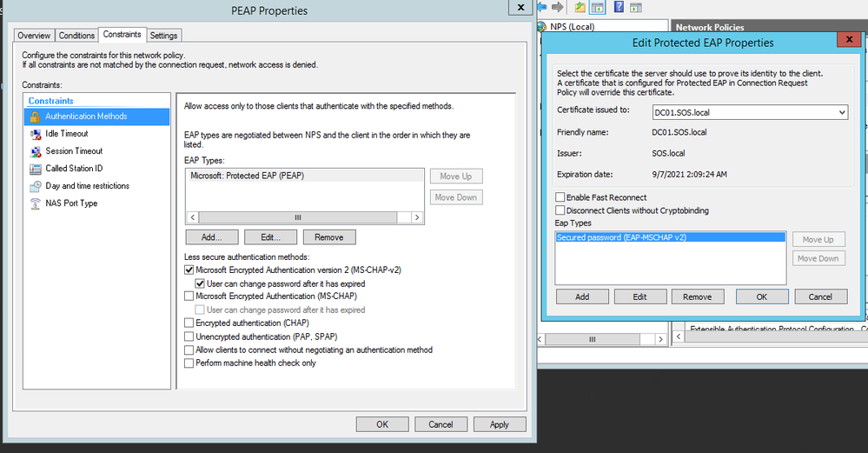Select NAS Port Type constraint
Screen dimensions: 868x453
click(x=71, y=203)
